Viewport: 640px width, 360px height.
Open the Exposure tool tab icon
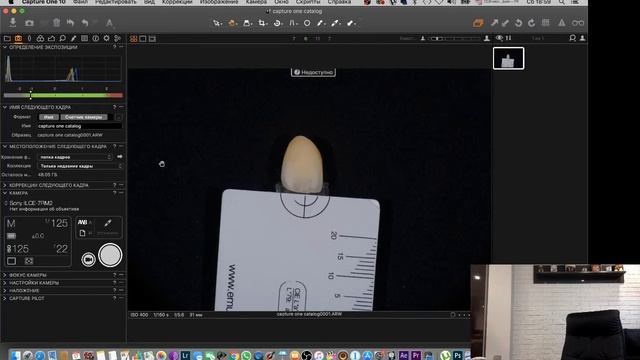point(51,38)
